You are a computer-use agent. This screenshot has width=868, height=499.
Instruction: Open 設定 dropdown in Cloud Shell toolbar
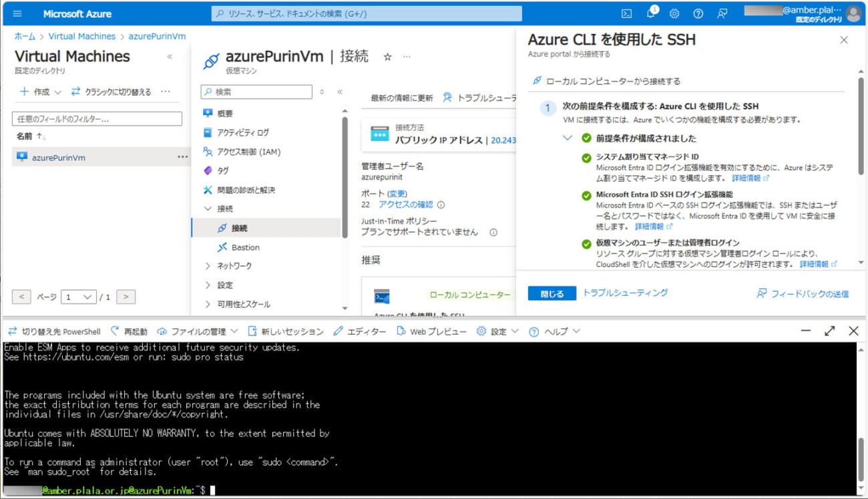[497, 331]
